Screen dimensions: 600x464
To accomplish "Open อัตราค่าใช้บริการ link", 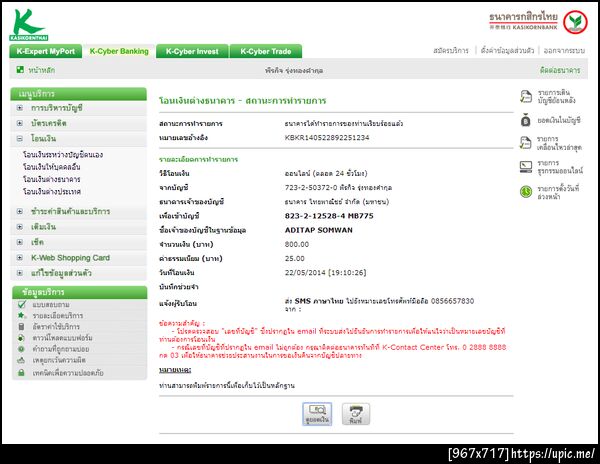I will (x=56, y=327).
